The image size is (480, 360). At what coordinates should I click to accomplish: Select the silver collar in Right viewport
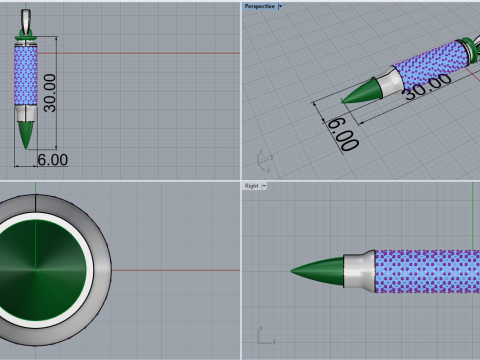click(359, 271)
